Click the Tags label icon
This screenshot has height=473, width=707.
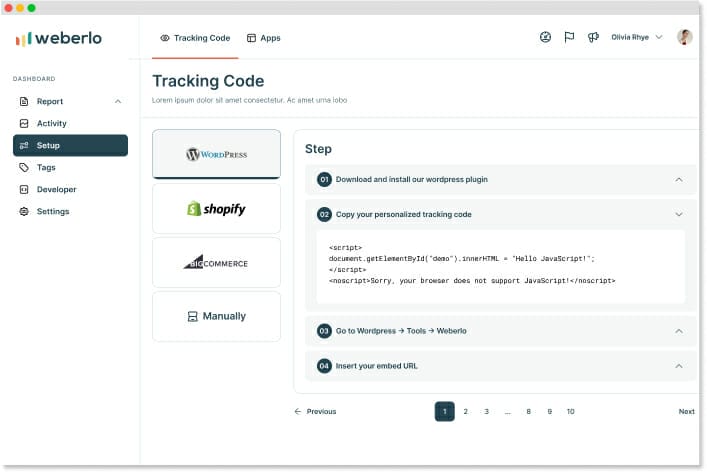24,167
